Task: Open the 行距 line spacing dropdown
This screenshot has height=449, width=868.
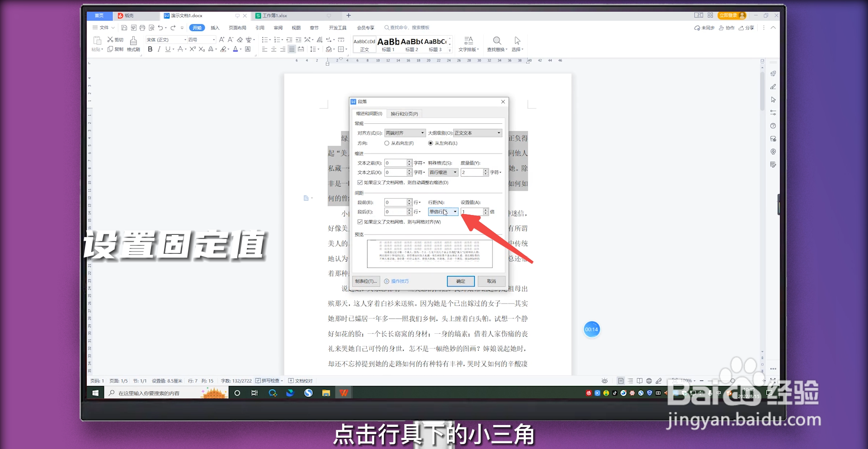Action: pyautogui.click(x=456, y=211)
